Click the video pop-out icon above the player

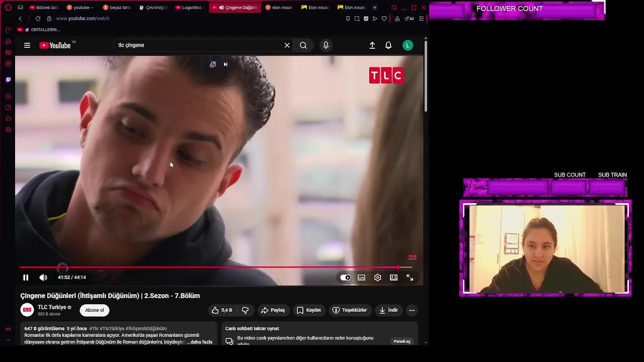tap(213, 64)
